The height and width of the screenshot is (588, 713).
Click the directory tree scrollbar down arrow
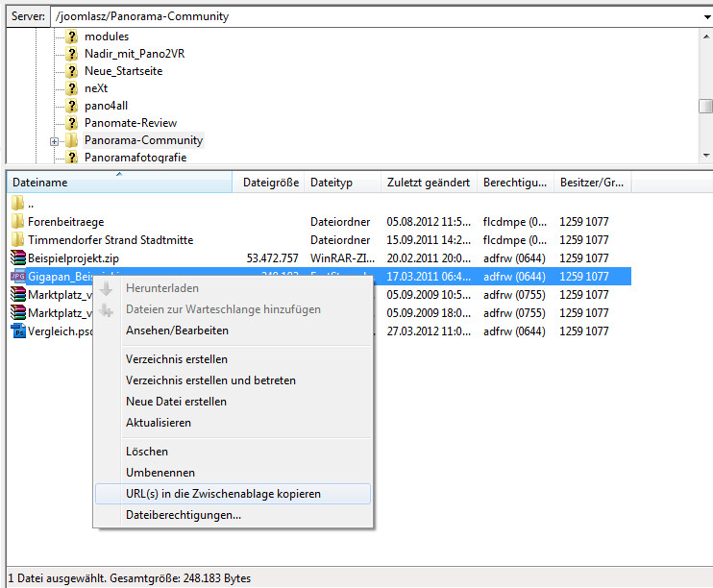pyautogui.click(x=705, y=155)
